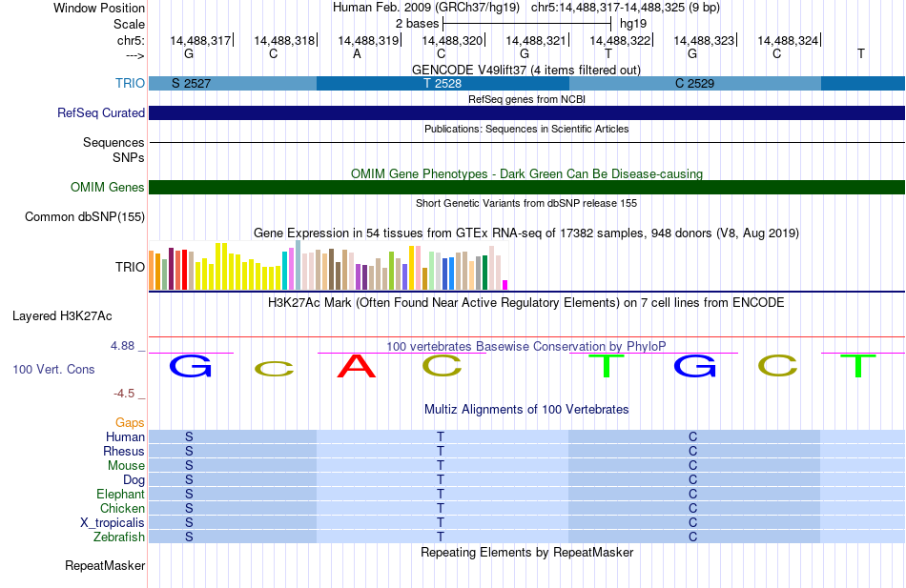
Task: Click the 14,488,321 position marker
Action: pyautogui.click(x=536, y=40)
